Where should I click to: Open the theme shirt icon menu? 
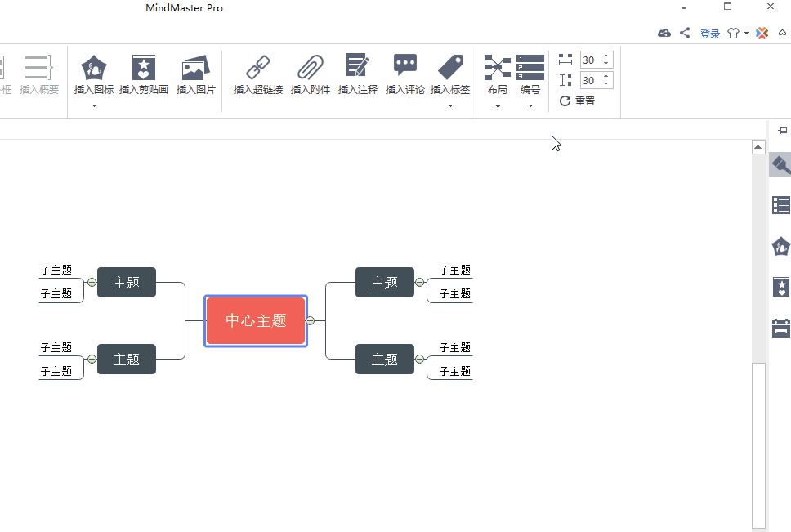coord(734,34)
